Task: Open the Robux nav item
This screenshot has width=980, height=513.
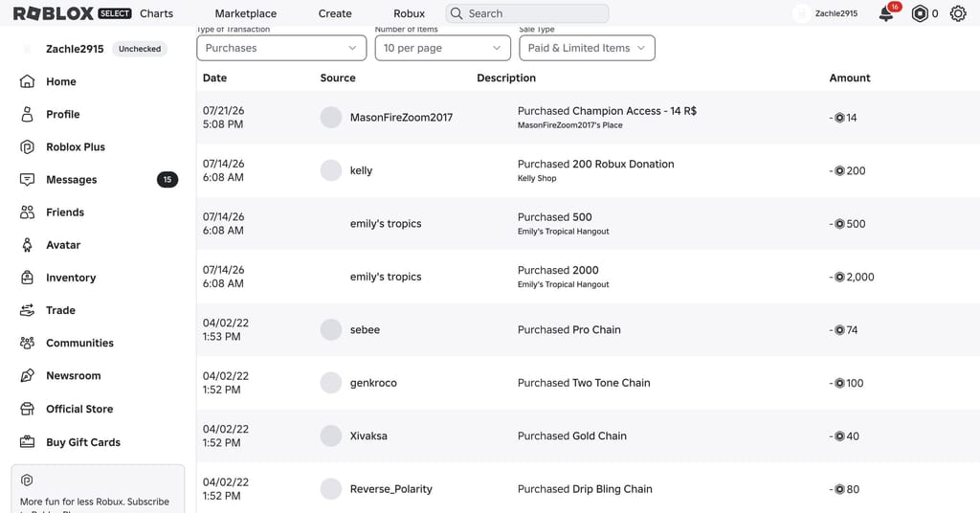Action: click(x=410, y=13)
